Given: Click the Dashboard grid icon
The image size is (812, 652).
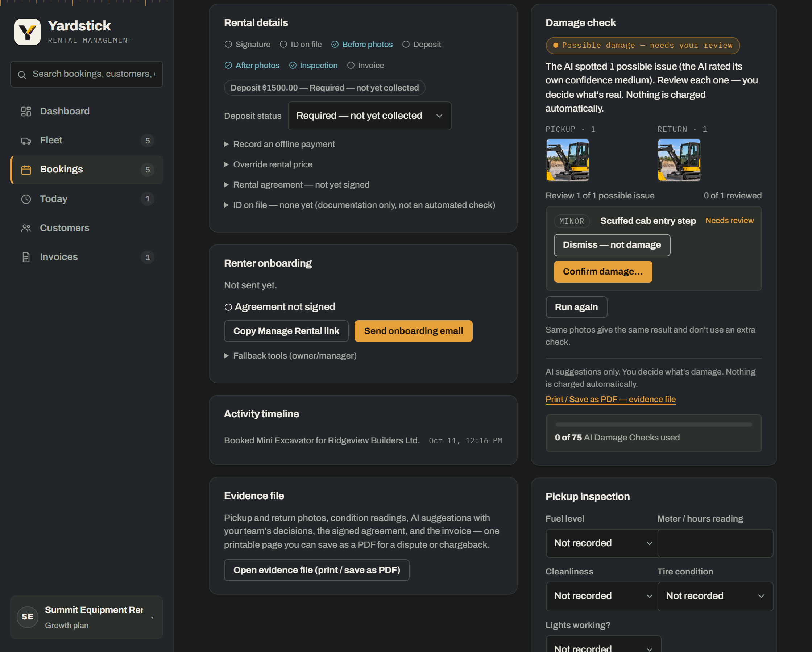Looking at the screenshot, I should coord(26,112).
